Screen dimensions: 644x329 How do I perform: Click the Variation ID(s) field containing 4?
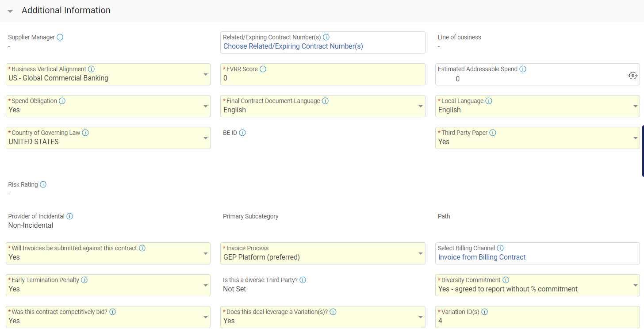pos(537,321)
